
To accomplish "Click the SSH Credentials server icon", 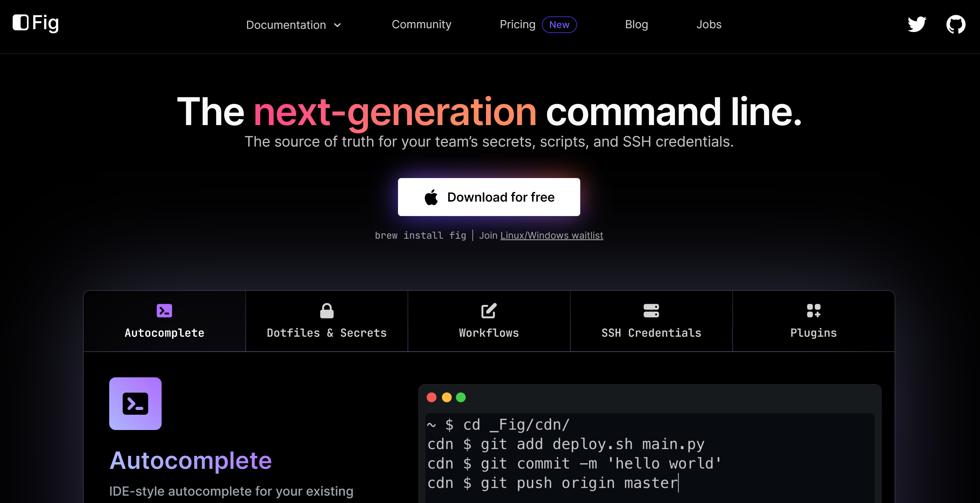I will tap(651, 311).
